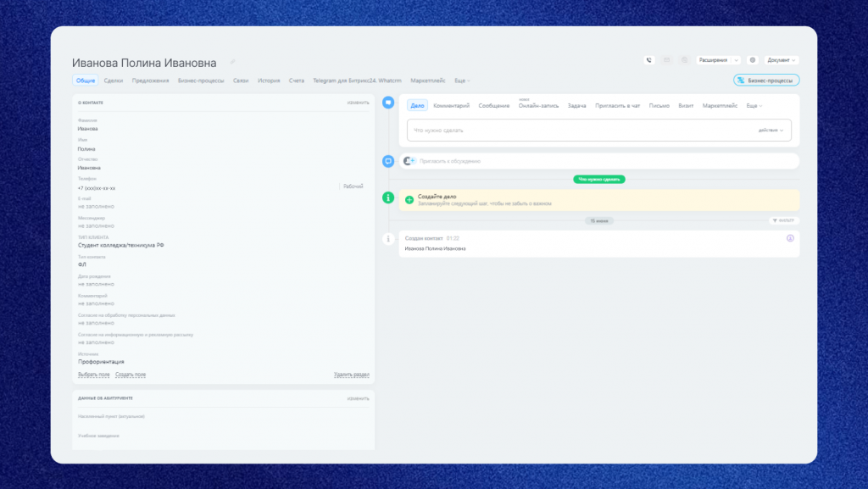Click the email envelope icon in header
Screen dimensions: 868x489
(666, 59)
